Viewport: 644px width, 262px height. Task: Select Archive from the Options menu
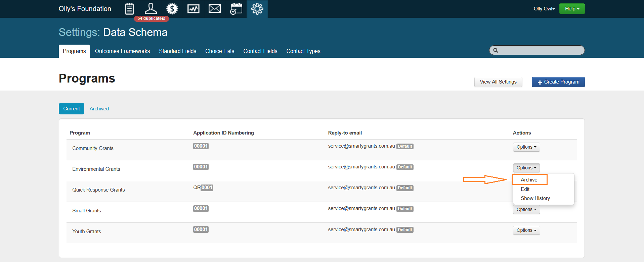click(529, 180)
